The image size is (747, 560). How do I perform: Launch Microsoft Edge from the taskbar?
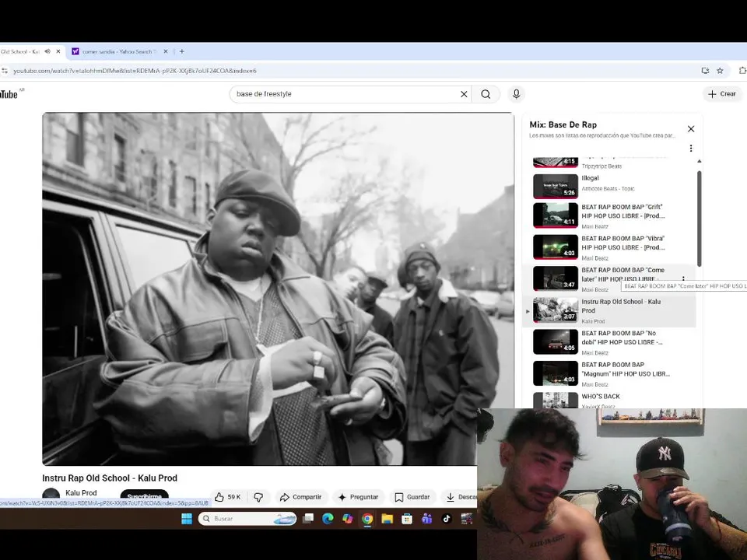click(x=328, y=519)
